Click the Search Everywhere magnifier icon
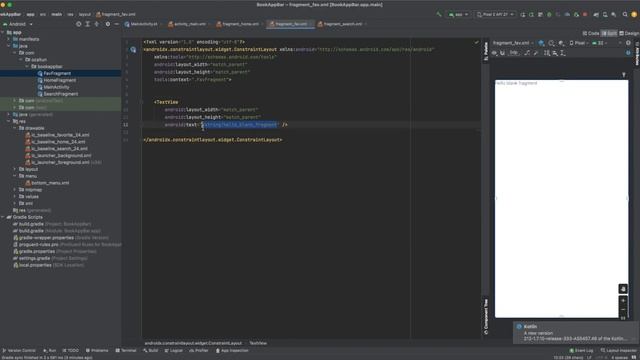This screenshot has height=360, width=640. coord(625,14)
